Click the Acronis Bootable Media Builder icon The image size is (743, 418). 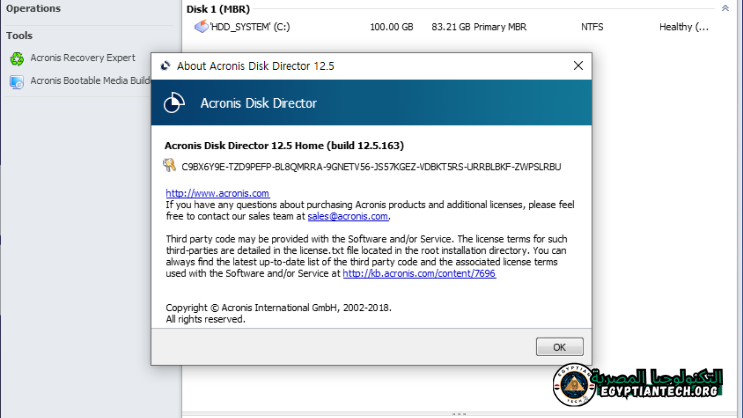coord(17,82)
